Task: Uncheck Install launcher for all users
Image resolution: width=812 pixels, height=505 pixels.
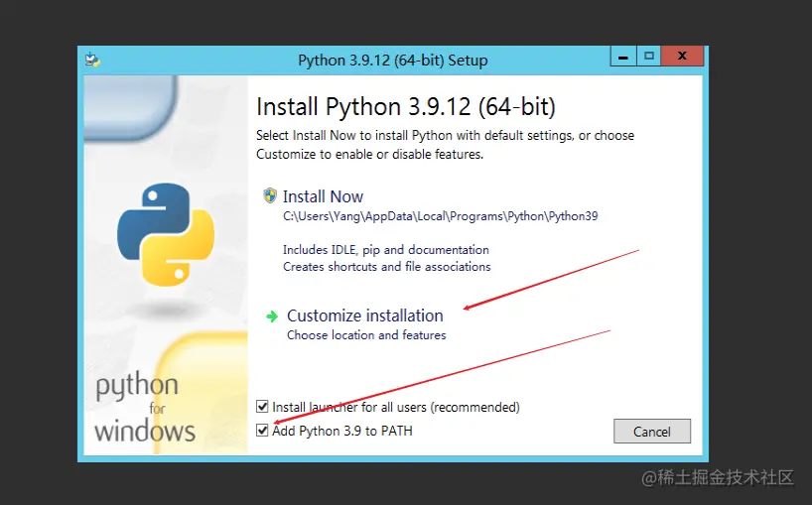Action: [262, 406]
